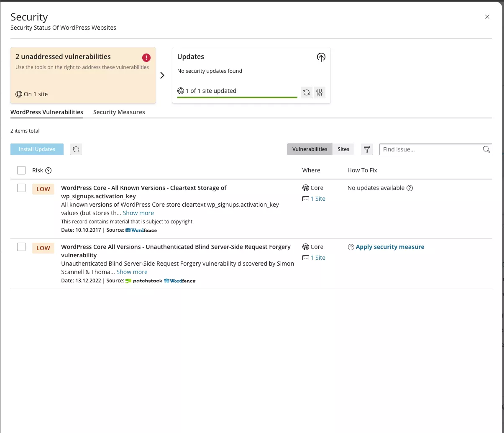Click the Risk help question mark icon
This screenshot has width=504, height=433.
(x=49, y=170)
